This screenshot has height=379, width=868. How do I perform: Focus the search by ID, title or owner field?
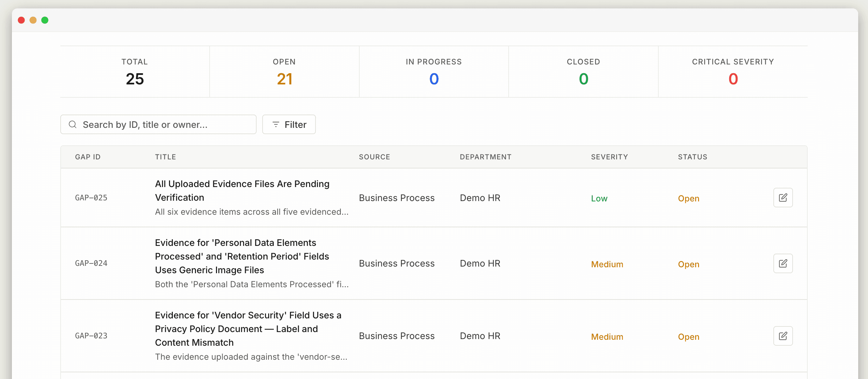click(x=158, y=124)
